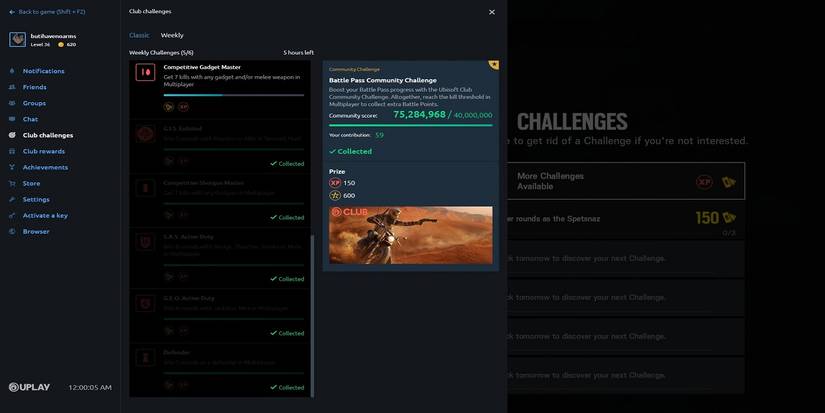Open the Club desert rider thumbnail
Image resolution: width=825 pixels, height=413 pixels.
pyautogui.click(x=411, y=235)
